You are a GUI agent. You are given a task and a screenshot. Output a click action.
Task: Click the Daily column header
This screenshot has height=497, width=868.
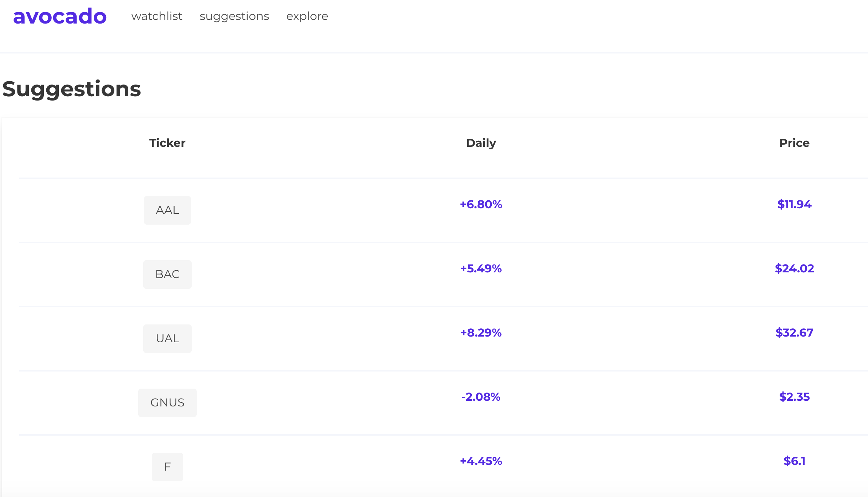coord(481,143)
